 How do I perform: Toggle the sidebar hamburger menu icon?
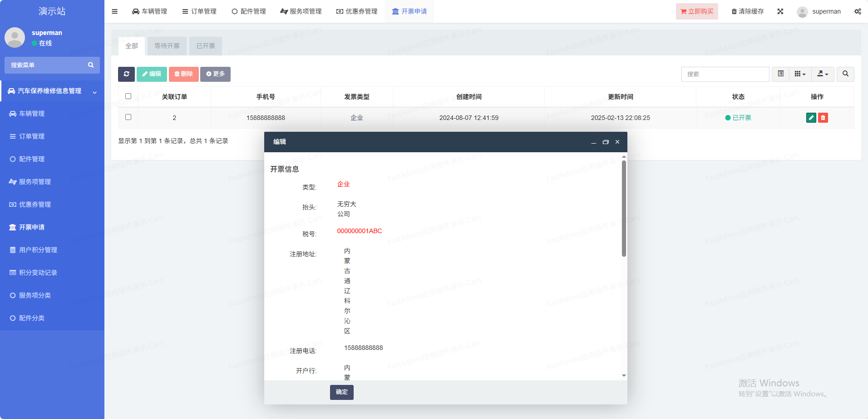coord(114,11)
